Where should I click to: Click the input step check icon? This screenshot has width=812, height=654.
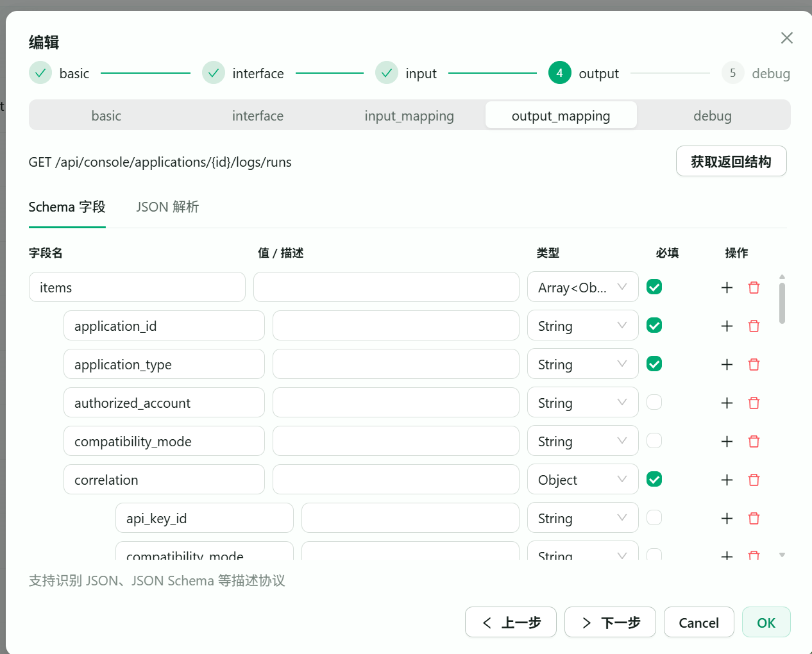[387, 73]
